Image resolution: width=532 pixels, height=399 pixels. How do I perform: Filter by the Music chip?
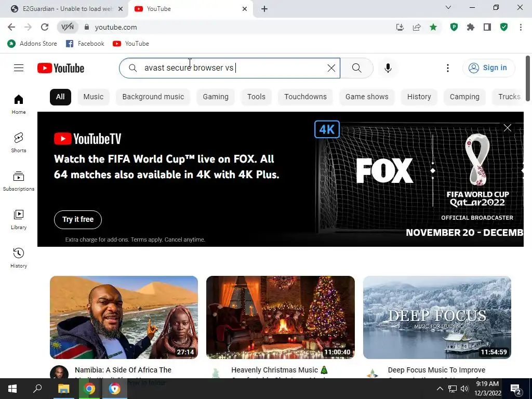click(94, 97)
